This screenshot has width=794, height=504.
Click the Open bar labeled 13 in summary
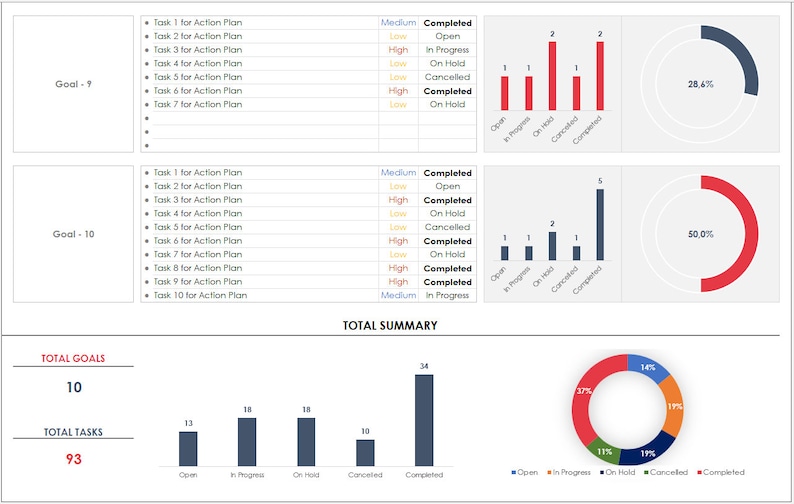pyautogui.click(x=188, y=449)
